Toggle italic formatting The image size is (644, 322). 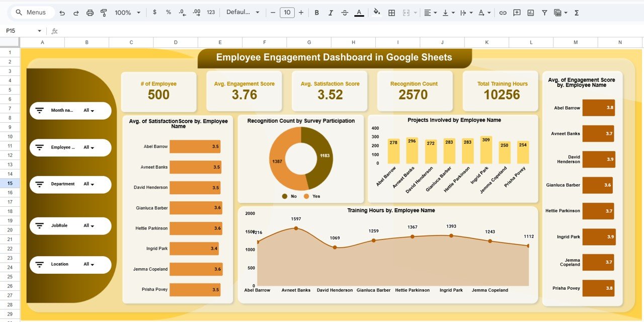[x=331, y=12]
